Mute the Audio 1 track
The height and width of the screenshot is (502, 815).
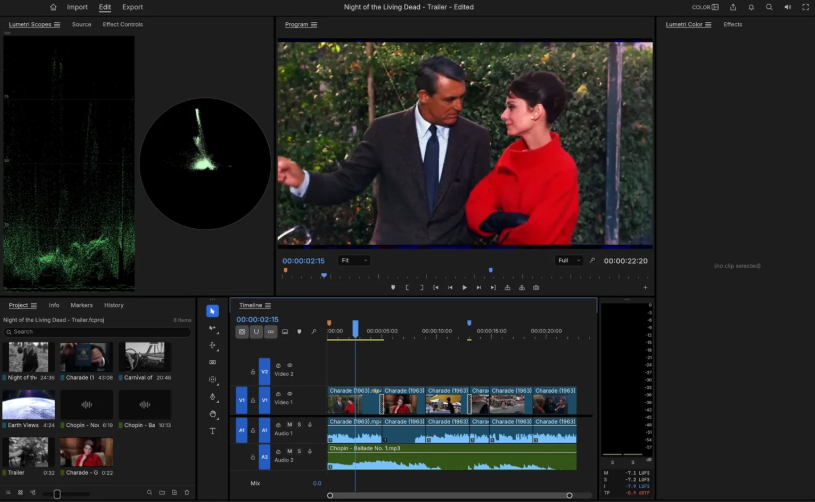coord(290,425)
